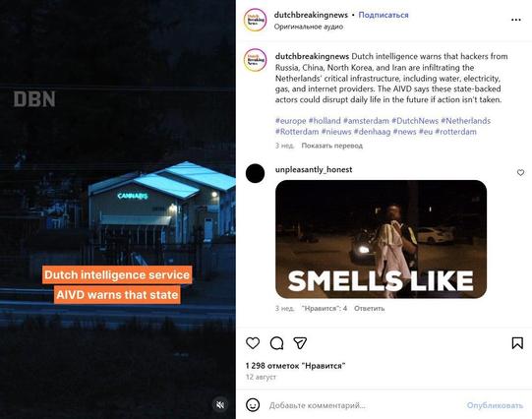
Task: Click Ответить on the GIF comment
Action: point(369,309)
